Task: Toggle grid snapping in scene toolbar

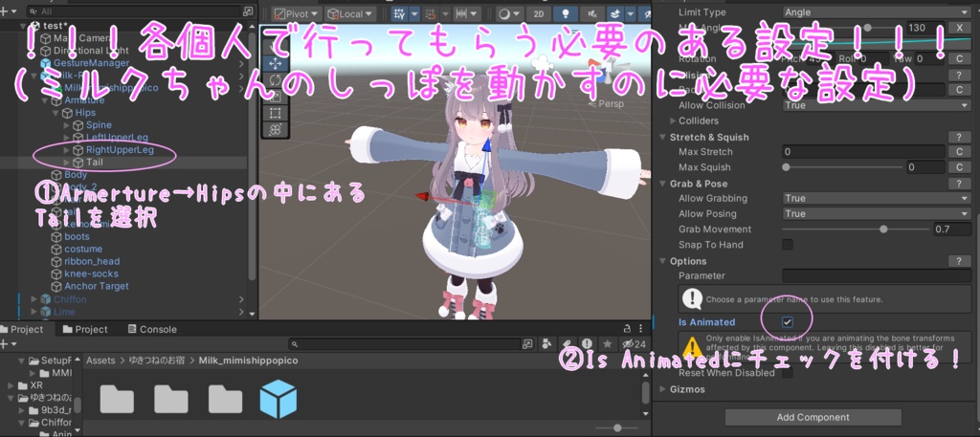Action: 397,13
